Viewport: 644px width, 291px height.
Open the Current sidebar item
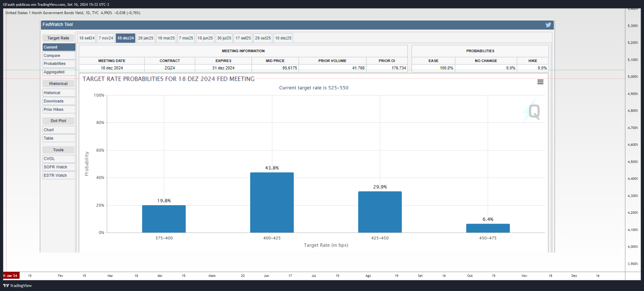(x=59, y=47)
